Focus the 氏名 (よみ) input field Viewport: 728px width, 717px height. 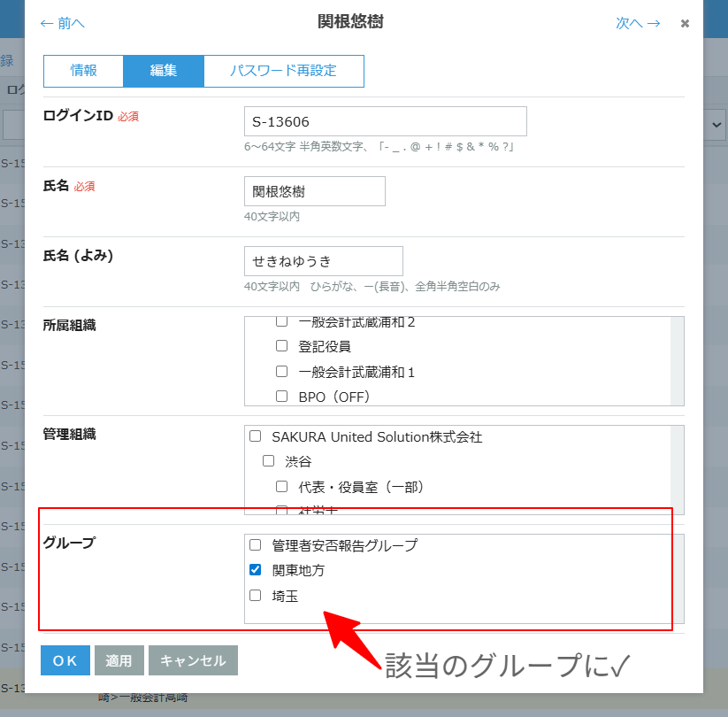323,261
